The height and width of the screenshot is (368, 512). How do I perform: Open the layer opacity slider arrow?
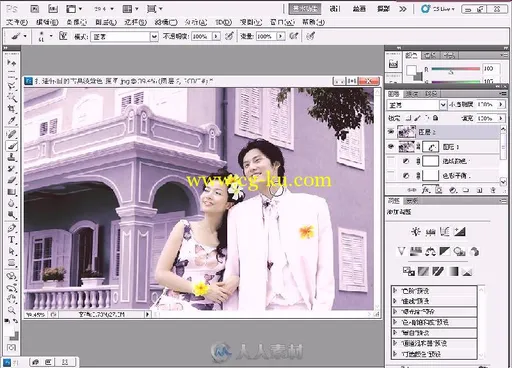pyautogui.click(x=501, y=104)
